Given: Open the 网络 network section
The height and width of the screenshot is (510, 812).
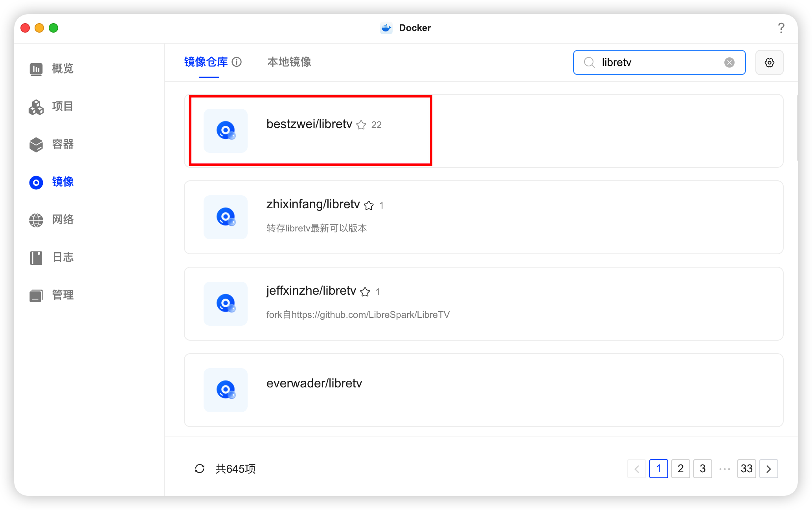Looking at the screenshot, I should pos(51,220).
